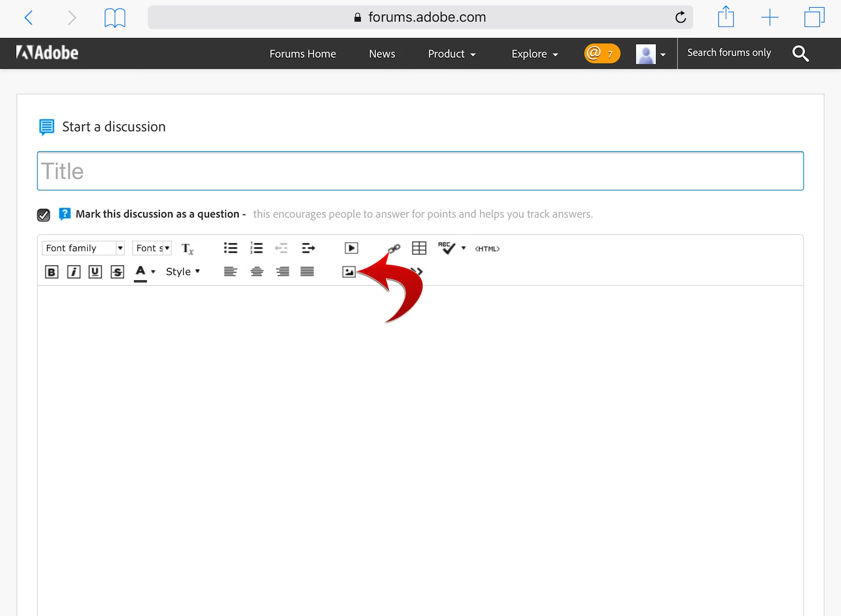The height and width of the screenshot is (616, 841).
Task: Tap the forums.adobe.com address bar
Action: coord(420,17)
